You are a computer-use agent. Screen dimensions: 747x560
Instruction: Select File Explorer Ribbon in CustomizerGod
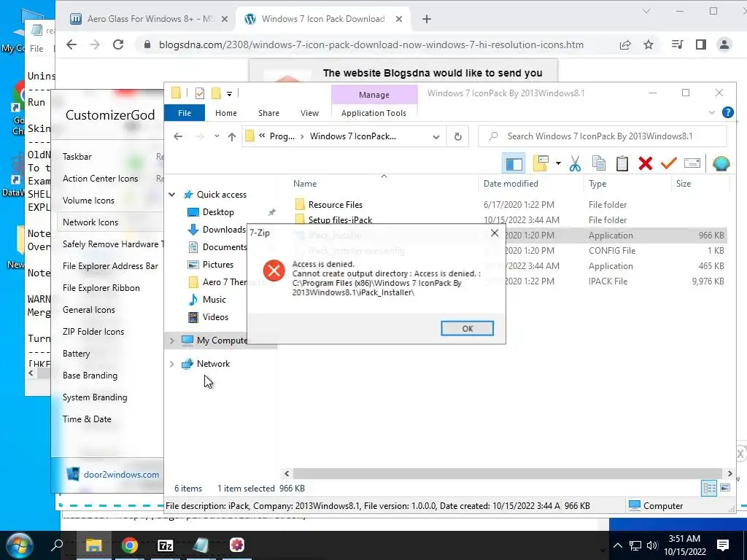click(101, 288)
